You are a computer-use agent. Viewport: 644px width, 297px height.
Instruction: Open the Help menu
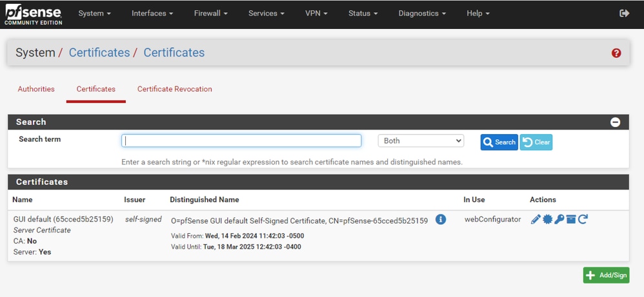(478, 13)
